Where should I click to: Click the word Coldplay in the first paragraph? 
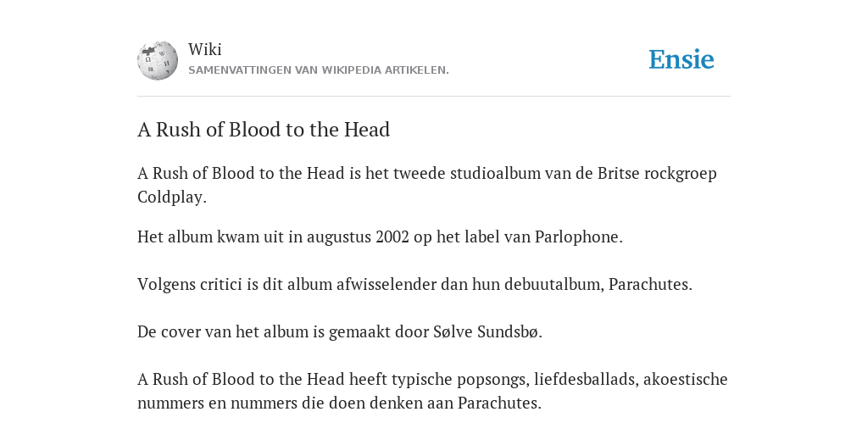pos(170,197)
